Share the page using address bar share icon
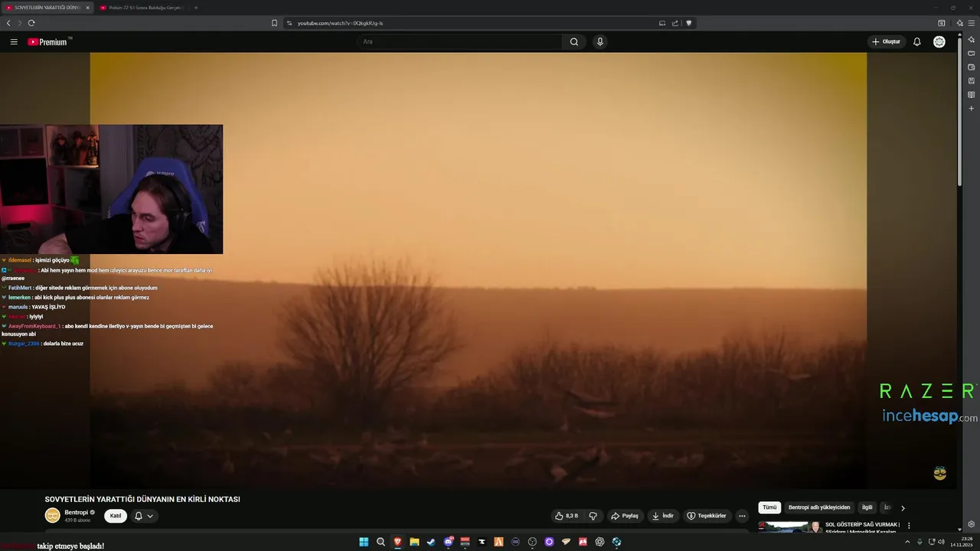Image resolution: width=980 pixels, height=551 pixels. [675, 23]
